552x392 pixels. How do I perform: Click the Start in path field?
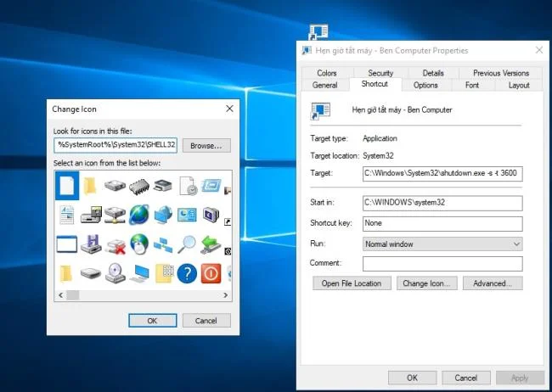tap(442, 203)
